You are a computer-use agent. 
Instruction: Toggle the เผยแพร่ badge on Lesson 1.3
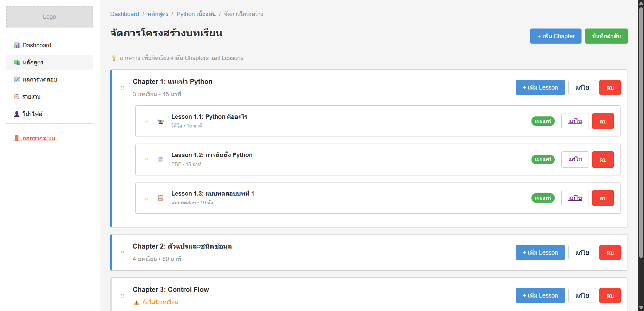[x=543, y=198]
